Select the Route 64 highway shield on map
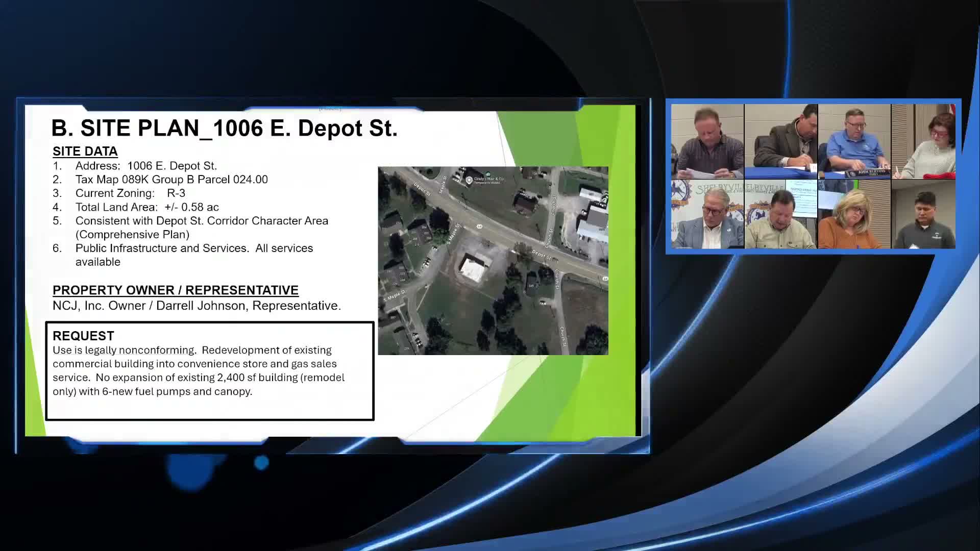 click(479, 227)
